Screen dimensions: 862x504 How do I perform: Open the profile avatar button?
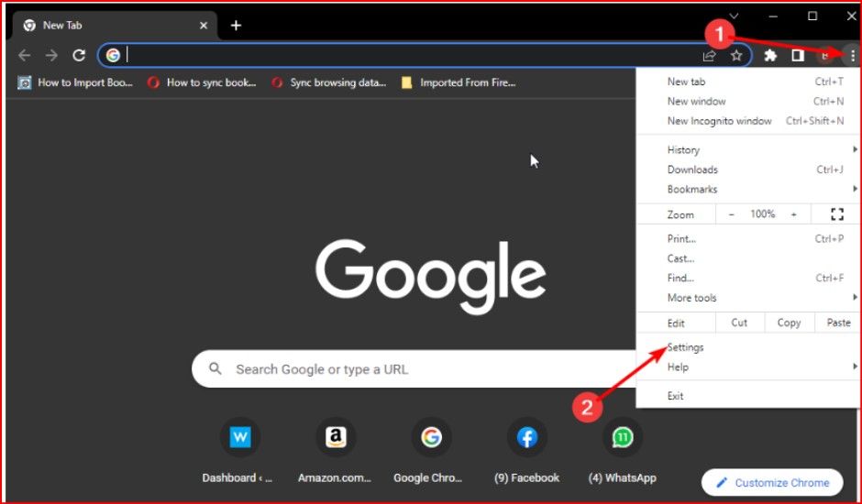[824, 56]
